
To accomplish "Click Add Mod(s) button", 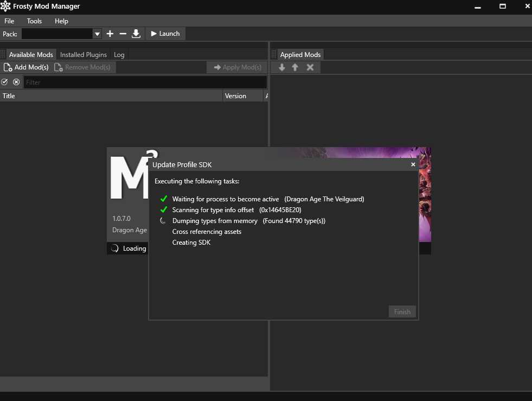I will tap(26, 67).
